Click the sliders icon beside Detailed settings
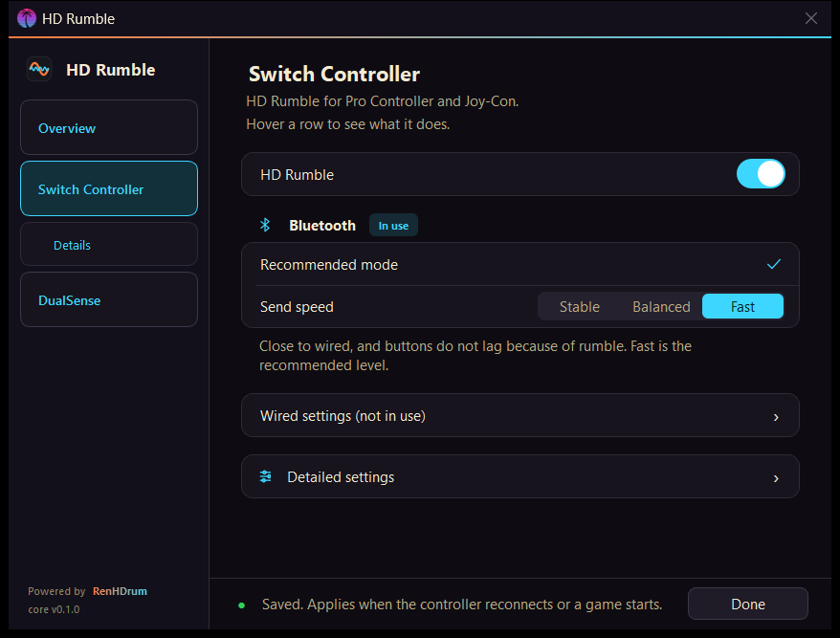The image size is (840, 638). pyautogui.click(x=265, y=476)
